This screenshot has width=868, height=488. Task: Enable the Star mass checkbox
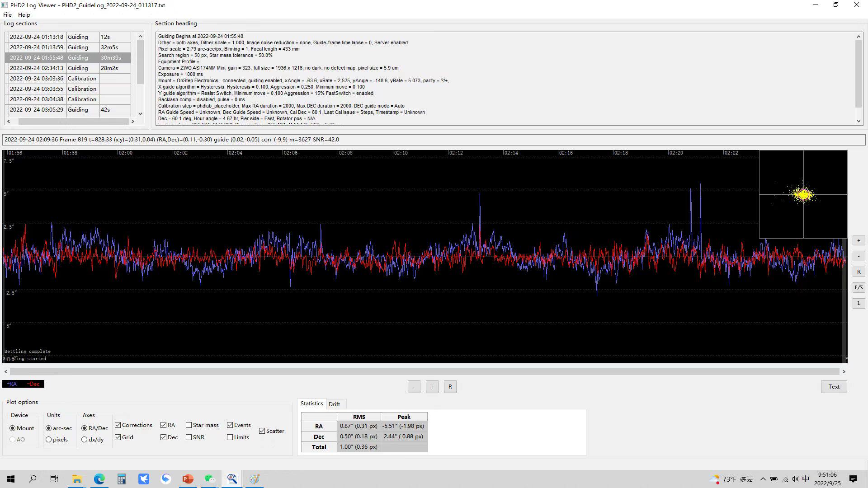tap(189, 425)
